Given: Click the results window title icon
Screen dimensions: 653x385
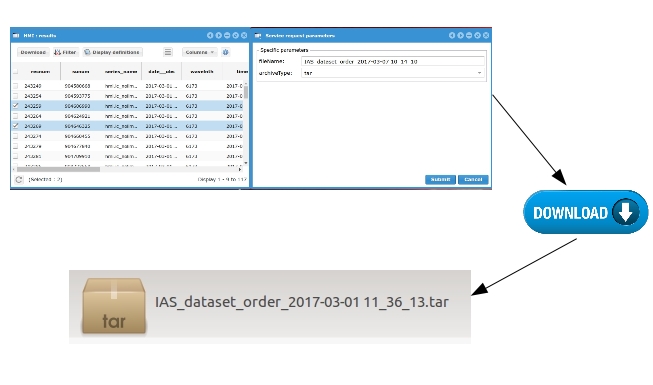Looking at the screenshot, I should (16, 35).
